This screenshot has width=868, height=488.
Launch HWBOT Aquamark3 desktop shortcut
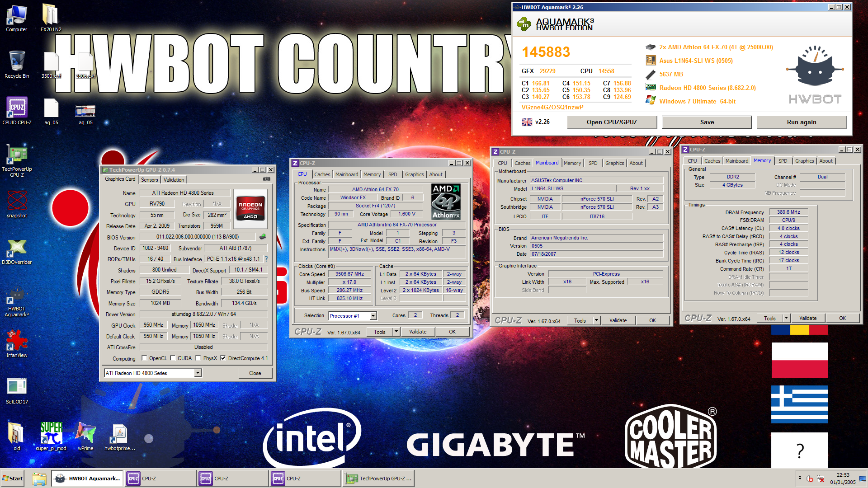coord(17,302)
